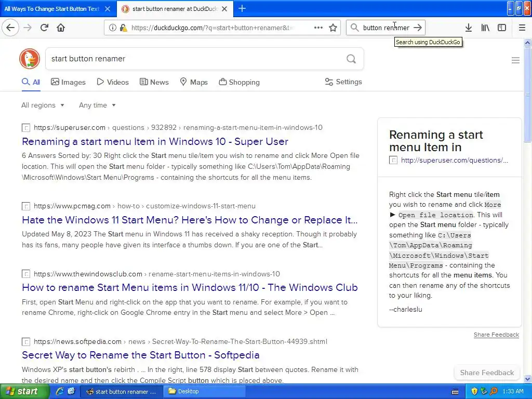Switch to the Desktop taskbar window

205,391
